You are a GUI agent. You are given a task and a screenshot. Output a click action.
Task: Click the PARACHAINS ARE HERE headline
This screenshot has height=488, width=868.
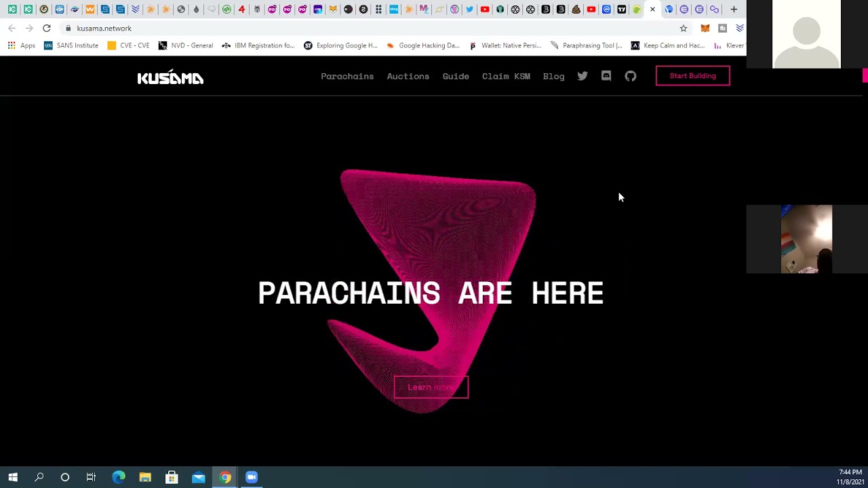point(431,293)
